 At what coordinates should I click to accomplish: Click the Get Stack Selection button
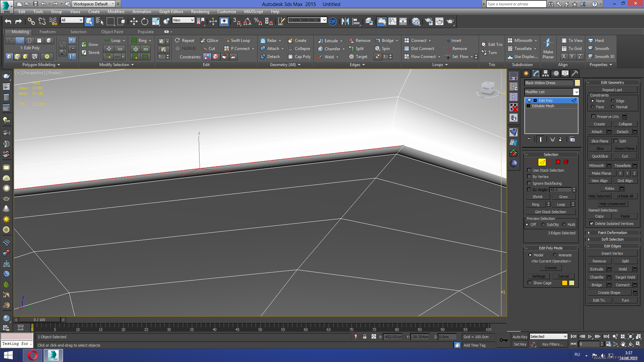[x=550, y=212]
